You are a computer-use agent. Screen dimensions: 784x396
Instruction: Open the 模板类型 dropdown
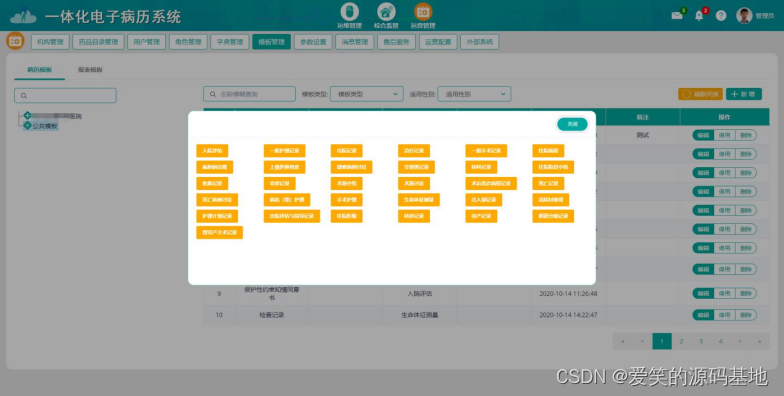click(366, 94)
